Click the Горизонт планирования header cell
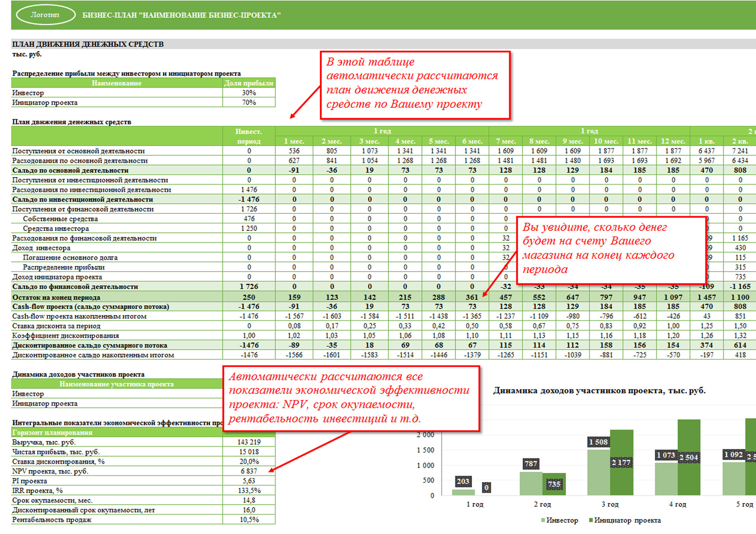Image resolution: width=756 pixels, height=534 pixels. [x=117, y=432]
